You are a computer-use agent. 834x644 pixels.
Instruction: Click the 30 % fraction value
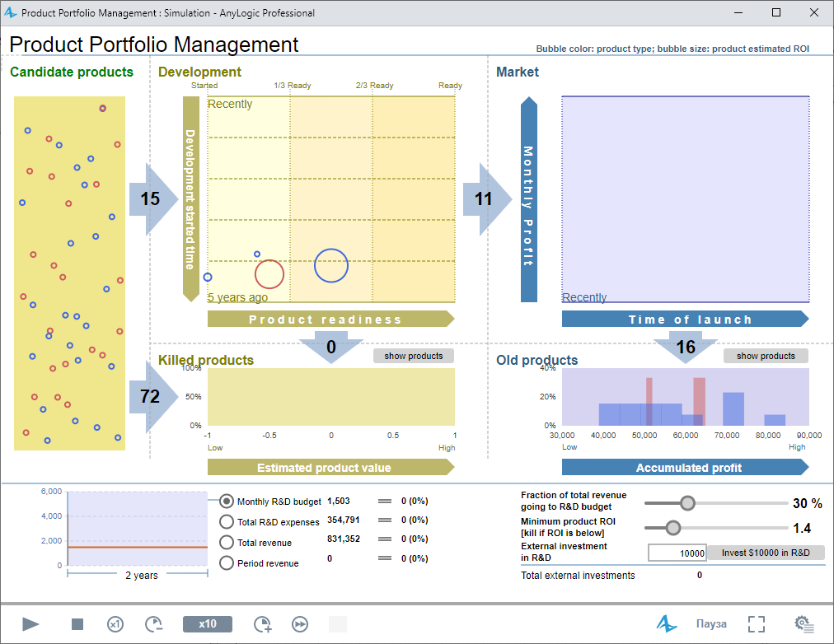(x=808, y=503)
